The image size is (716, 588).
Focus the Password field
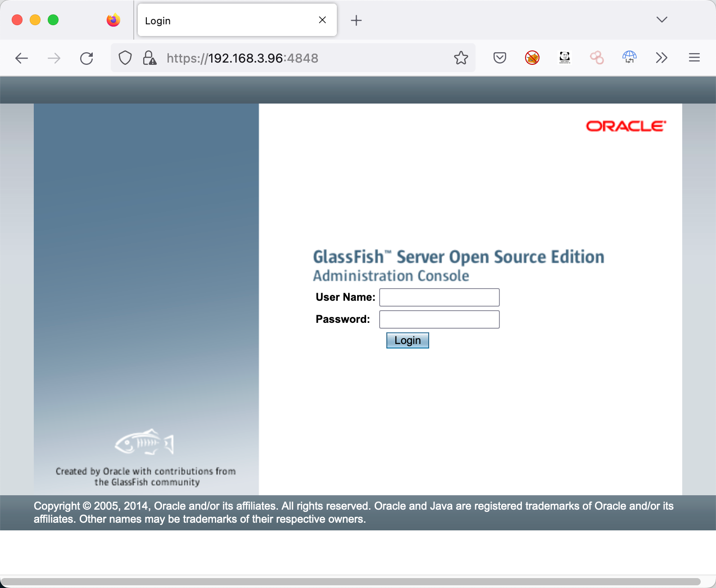[x=439, y=319]
